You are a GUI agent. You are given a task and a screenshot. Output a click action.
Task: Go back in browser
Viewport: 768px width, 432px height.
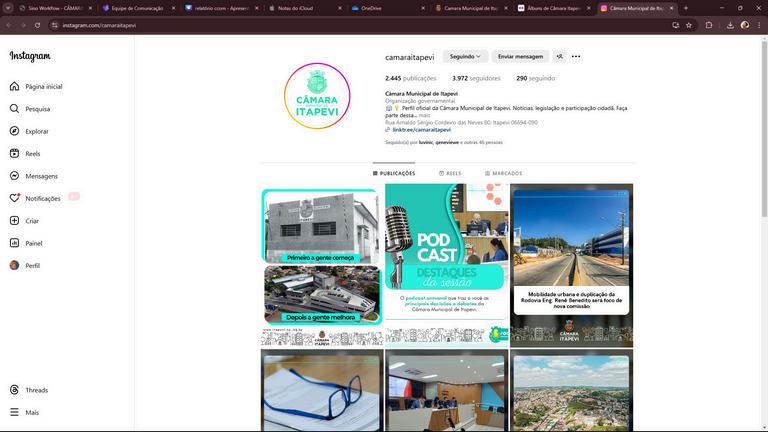tap(9, 25)
